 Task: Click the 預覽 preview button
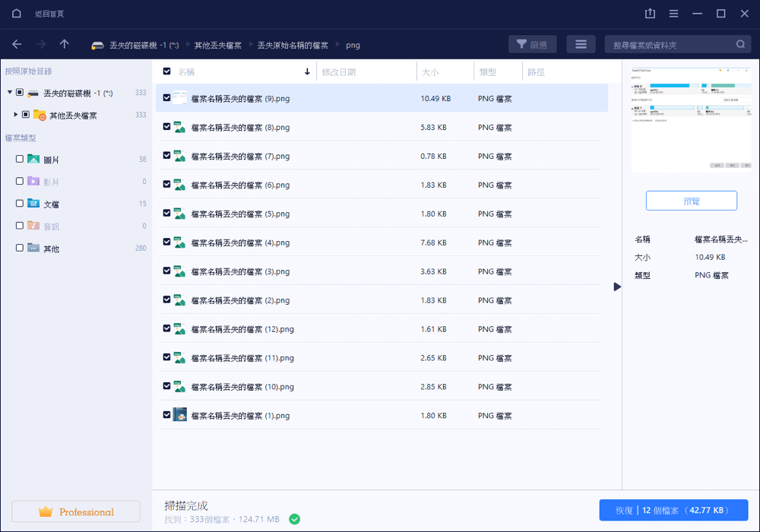(x=691, y=201)
